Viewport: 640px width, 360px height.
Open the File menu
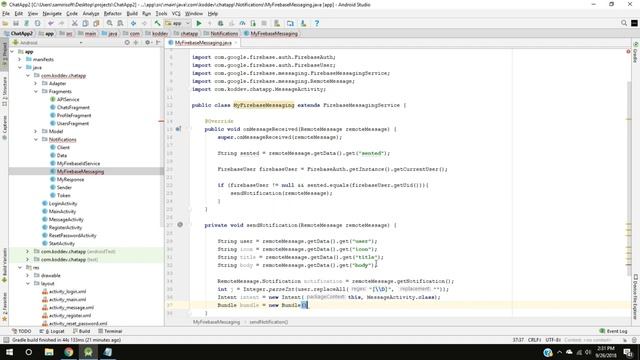tap(6, 13)
